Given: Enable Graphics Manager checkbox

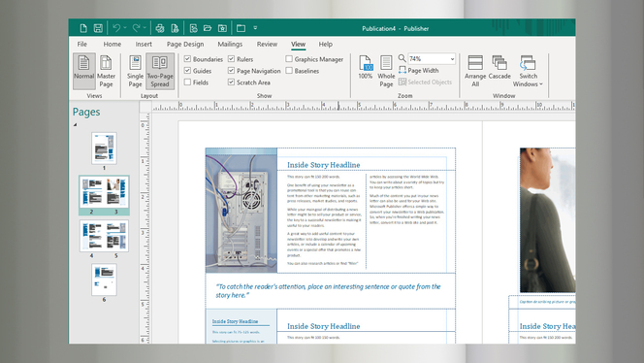Looking at the screenshot, I should click(x=289, y=59).
